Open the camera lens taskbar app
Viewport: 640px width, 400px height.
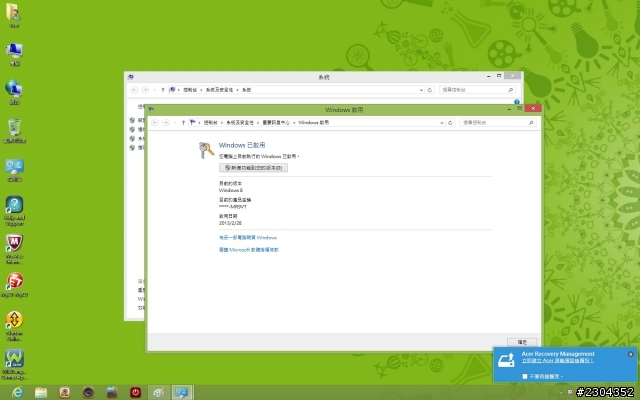88,392
